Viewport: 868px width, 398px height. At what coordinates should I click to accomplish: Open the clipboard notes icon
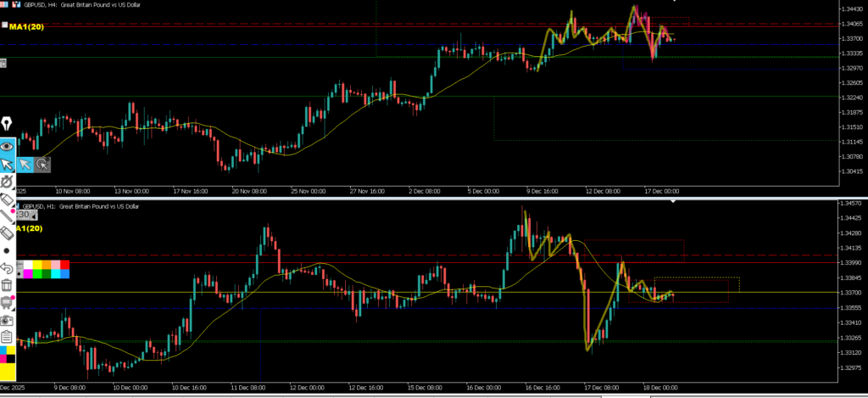8,337
